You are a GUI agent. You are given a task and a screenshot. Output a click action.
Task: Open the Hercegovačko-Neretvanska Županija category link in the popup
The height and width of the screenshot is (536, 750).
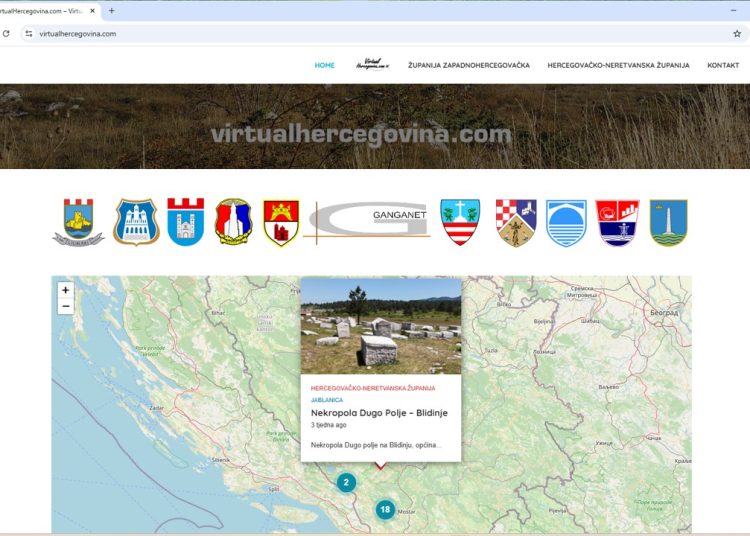pos(373,388)
